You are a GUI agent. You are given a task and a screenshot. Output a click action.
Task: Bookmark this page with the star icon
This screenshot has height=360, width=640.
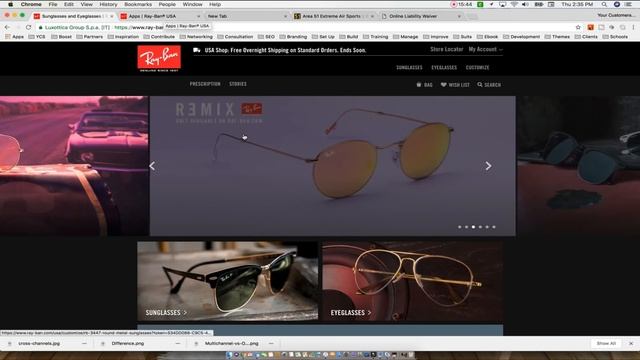click(578, 27)
